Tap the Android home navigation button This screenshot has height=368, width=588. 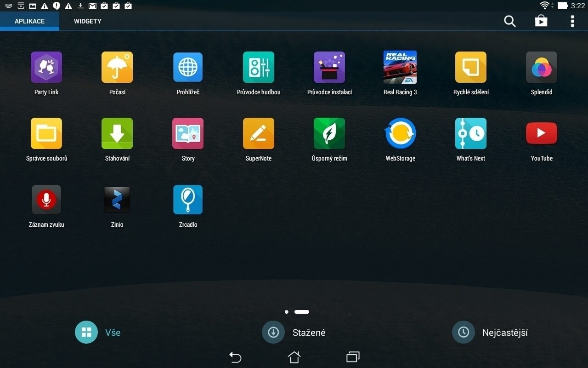(294, 357)
